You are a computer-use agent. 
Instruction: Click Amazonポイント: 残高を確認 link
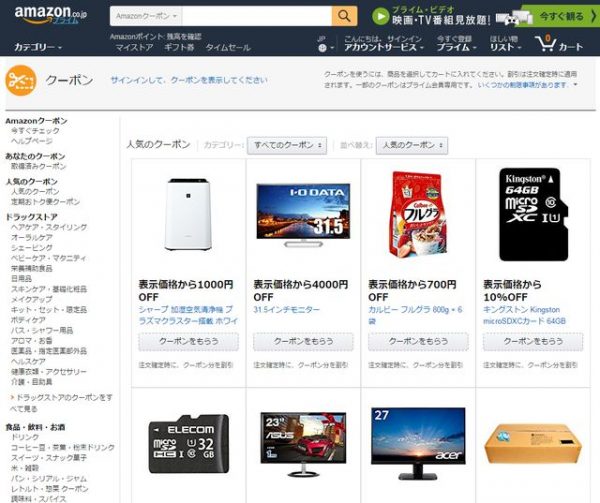(155, 37)
